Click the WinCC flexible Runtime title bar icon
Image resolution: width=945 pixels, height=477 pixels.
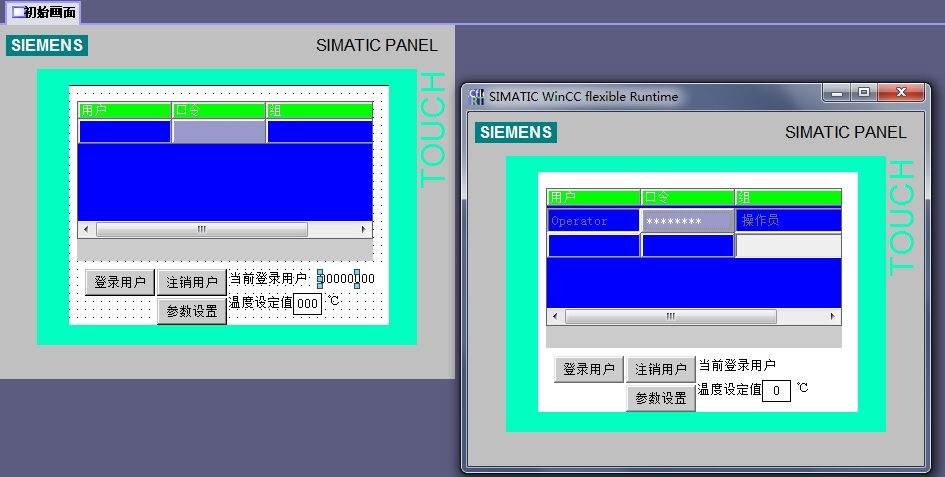coord(476,96)
